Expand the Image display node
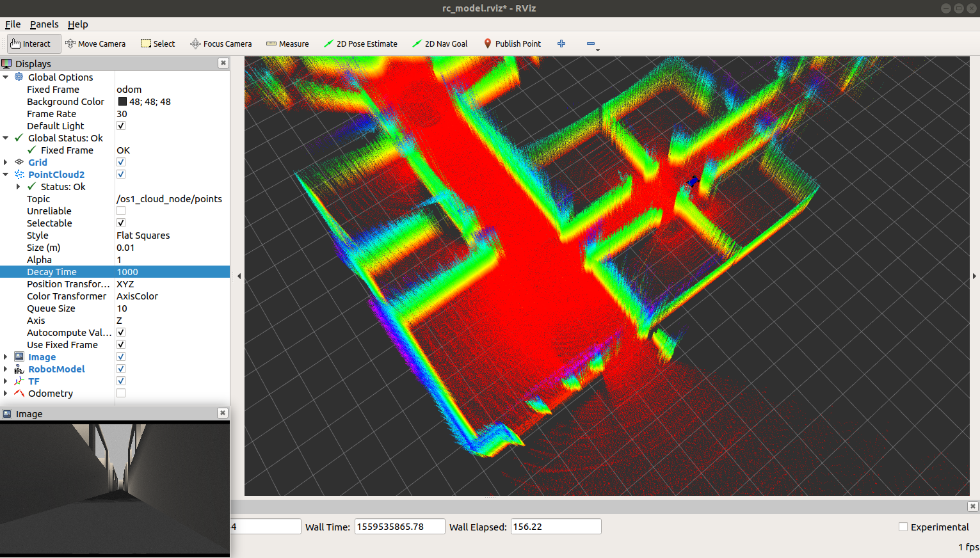 click(6, 356)
